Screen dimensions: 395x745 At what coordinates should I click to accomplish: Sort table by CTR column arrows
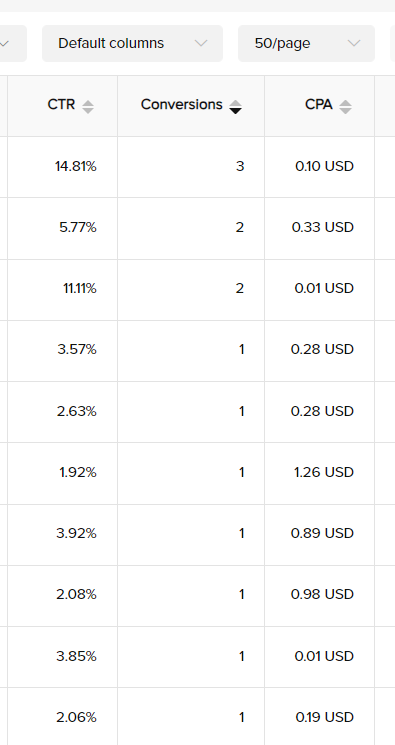click(88, 107)
